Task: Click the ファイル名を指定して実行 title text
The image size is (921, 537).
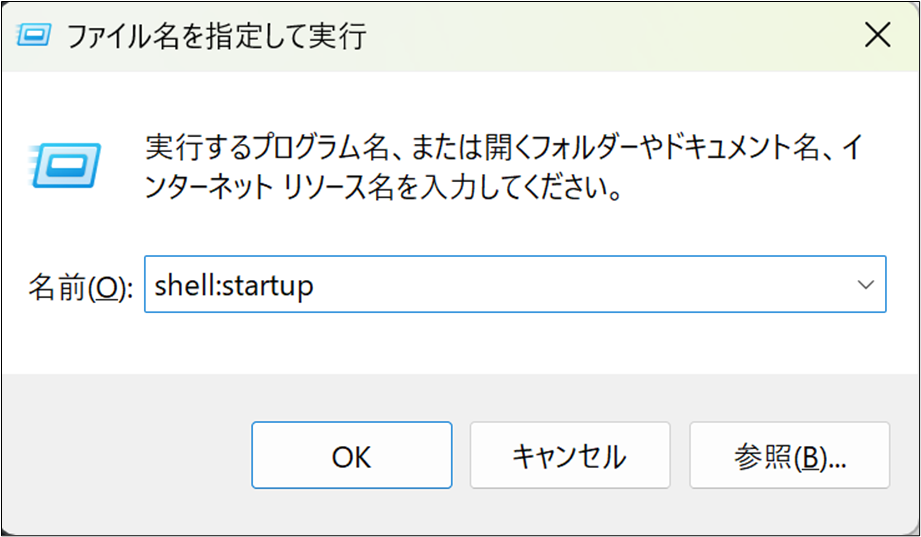Action: [216, 38]
